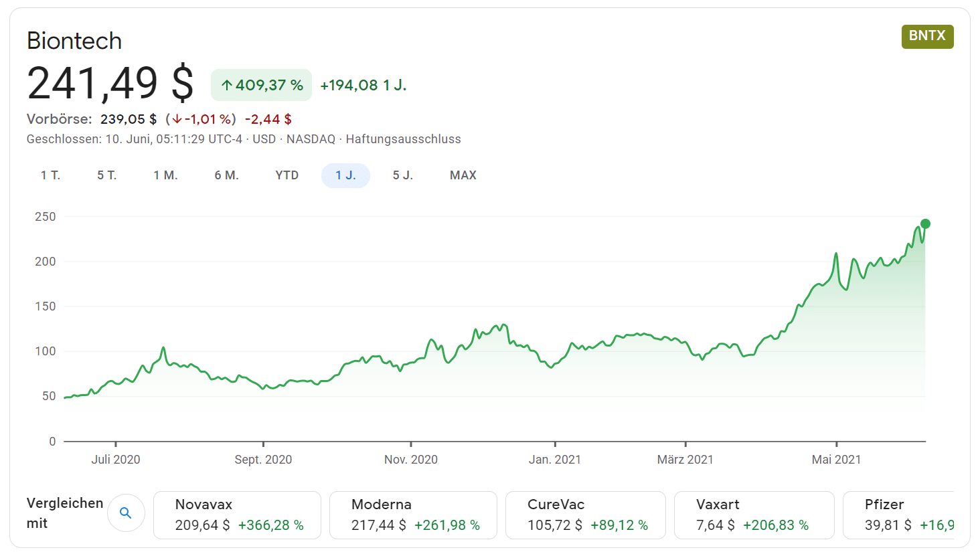Click the Sept. 2020 axis label
Viewport: 980px width, 552px height.
pos(263,460)
